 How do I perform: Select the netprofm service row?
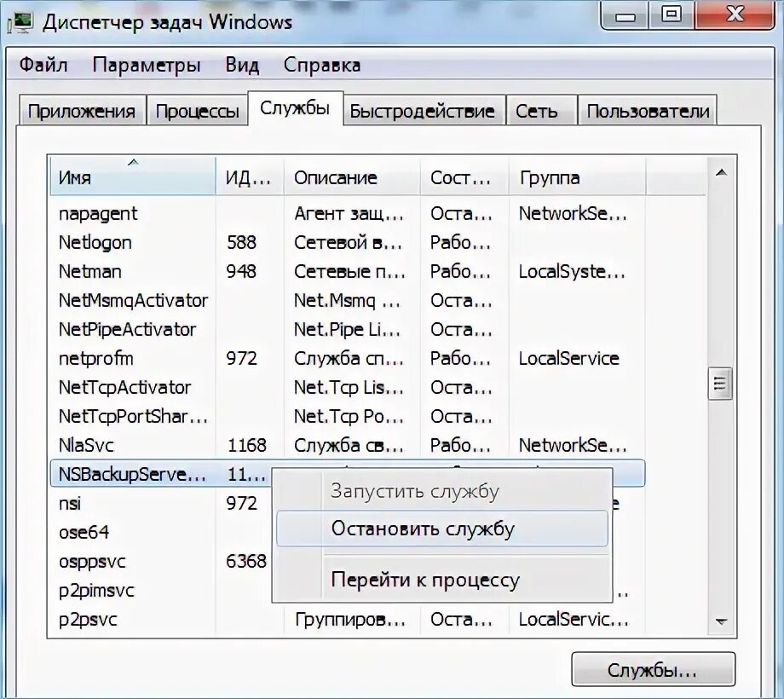click(x=348, y=359)
